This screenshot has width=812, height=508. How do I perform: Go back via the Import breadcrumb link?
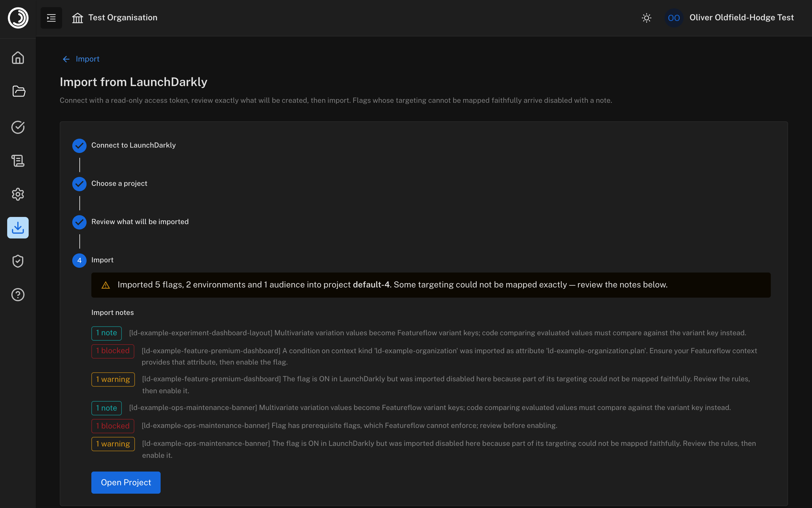(87, 59)
